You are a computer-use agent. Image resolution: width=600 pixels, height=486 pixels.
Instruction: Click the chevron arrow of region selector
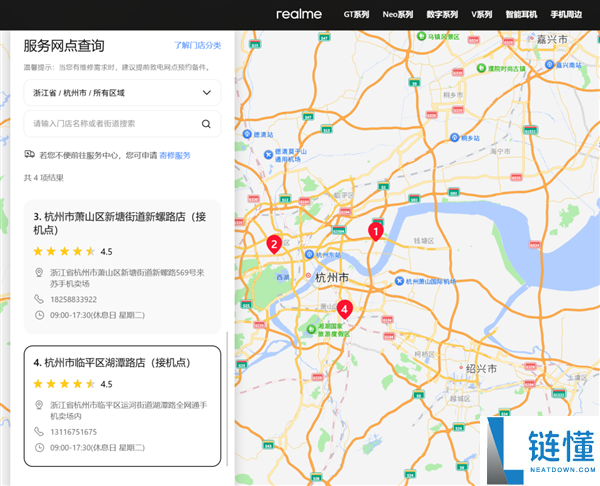pyautogui.click(x=207, y=93)
